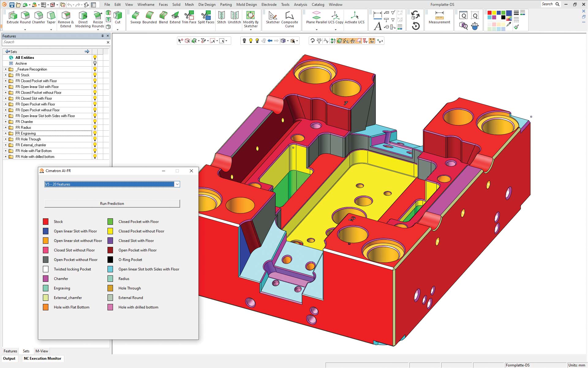Expand FR Open linear Slot with Floor

6,87
